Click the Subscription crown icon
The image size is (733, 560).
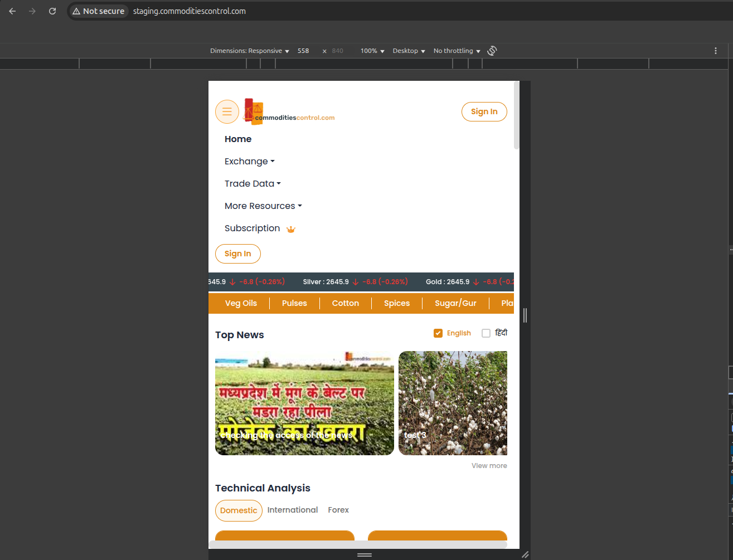[x=290, y=229]
